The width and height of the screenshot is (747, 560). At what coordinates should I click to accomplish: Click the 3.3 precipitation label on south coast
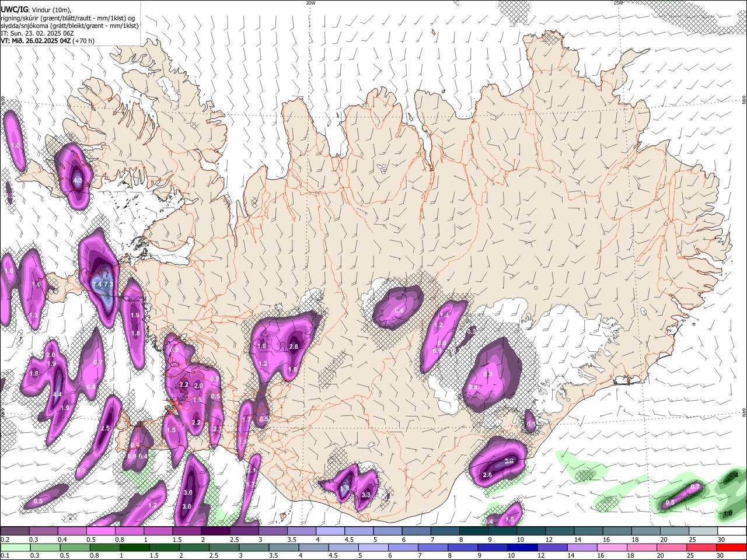tap(366, 495)
